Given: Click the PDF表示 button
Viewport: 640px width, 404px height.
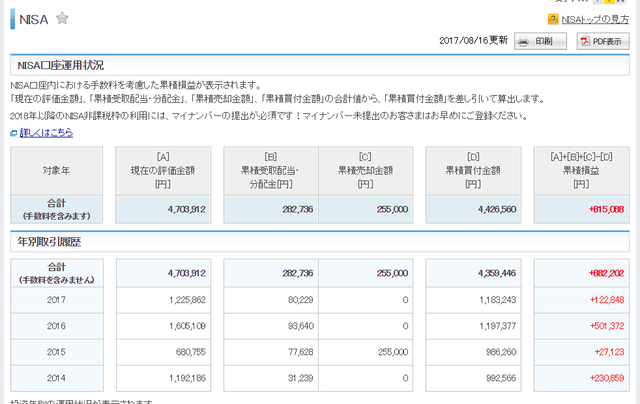Looking at the screenshot, I should click(603, 41).
